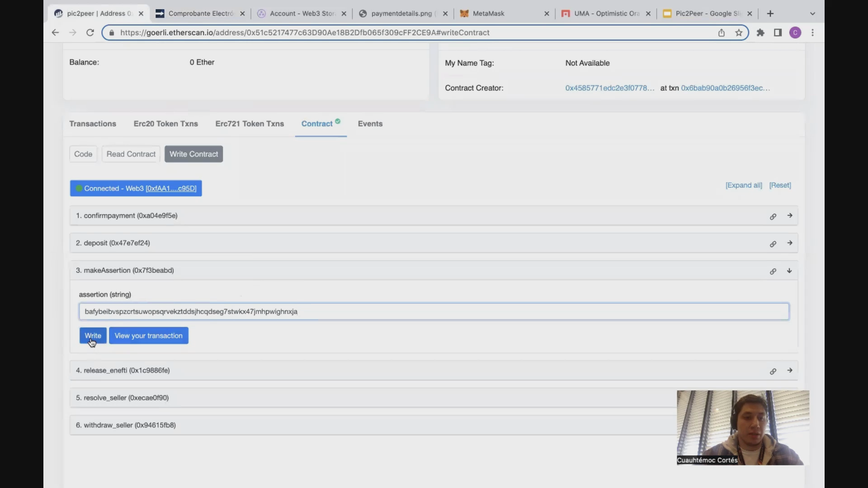This screenshot has width=868, height=488.
Task: Click the Write Contract button
Action: pyautogui.click(x=194, y=154)
